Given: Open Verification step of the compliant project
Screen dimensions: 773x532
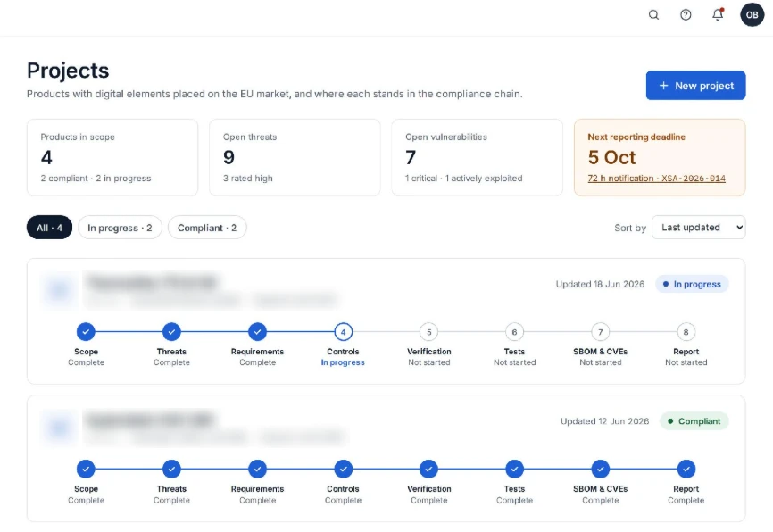Looking at the screenshot, I should tap(428, 469).
